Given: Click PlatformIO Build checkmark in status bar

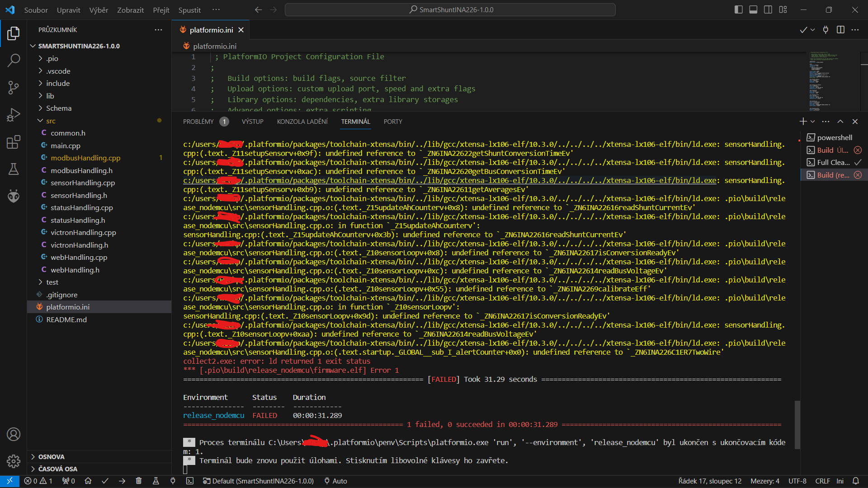Looking at the screenshot, I should click(105, 481).
